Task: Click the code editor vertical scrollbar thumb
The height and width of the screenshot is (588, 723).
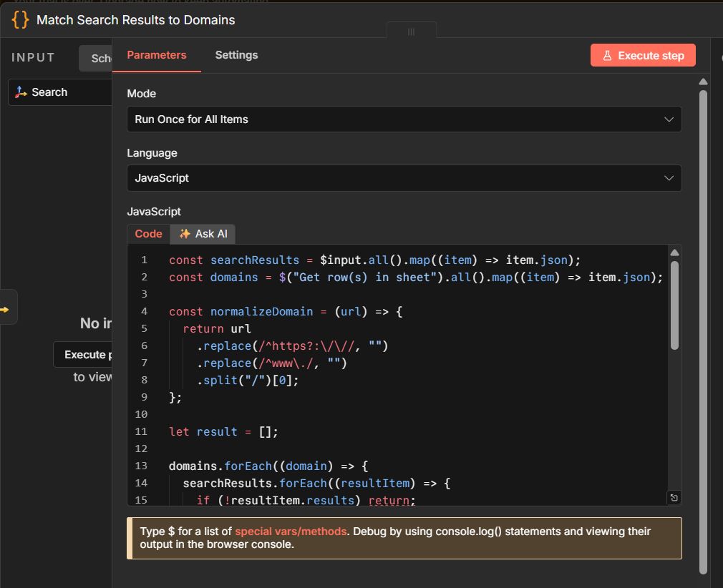Action: point(674,305)
